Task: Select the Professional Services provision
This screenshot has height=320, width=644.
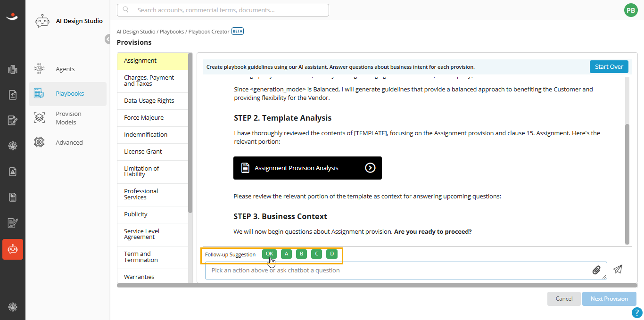Action: point(152,194)
